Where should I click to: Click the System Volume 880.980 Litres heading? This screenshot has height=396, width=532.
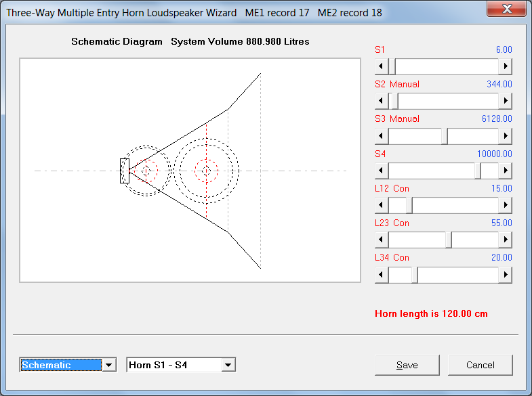coord(240,41)
